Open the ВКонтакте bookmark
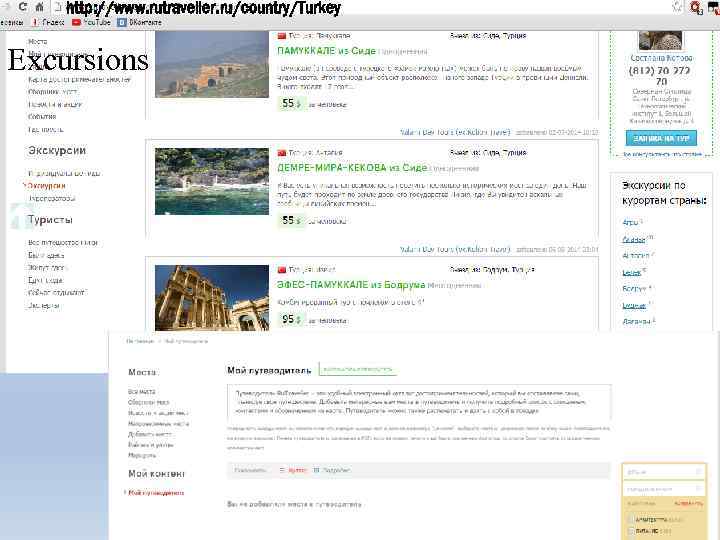The width and height of the screenshot is (720, 540). [140, 22]
